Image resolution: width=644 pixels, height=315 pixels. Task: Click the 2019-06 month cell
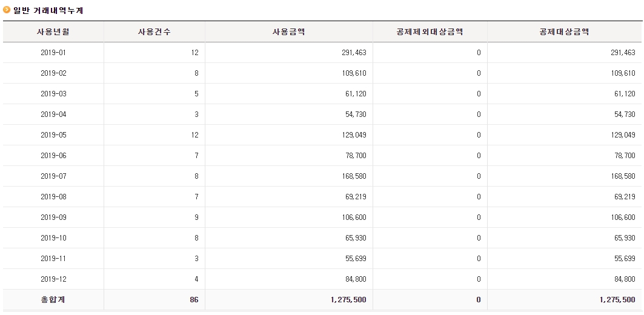tap(53, 155)
